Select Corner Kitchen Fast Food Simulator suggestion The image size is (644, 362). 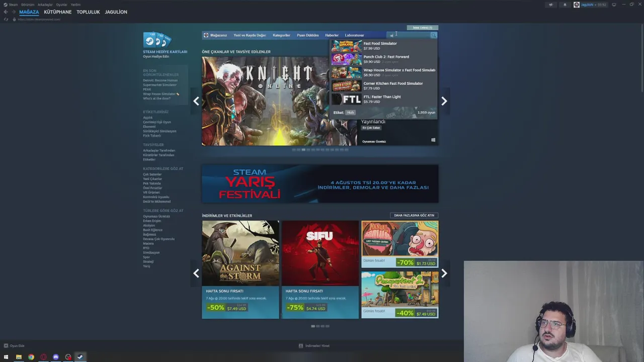(383, 85)
